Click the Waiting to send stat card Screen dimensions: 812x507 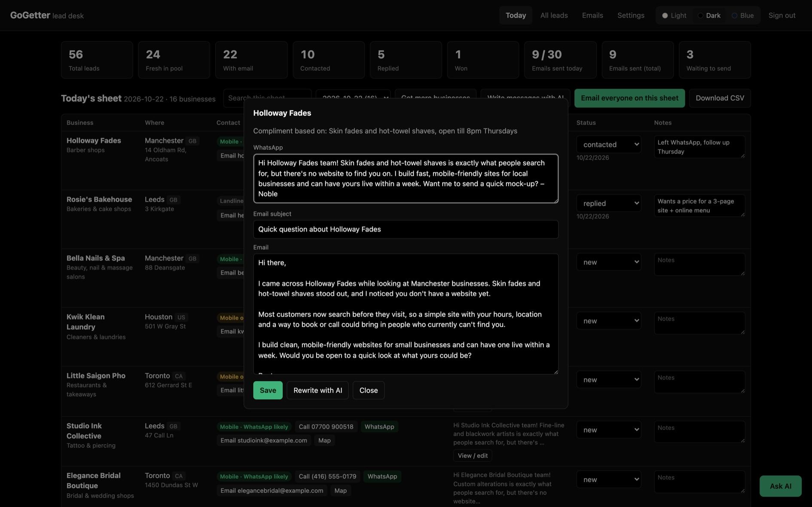tap(714, 60)
